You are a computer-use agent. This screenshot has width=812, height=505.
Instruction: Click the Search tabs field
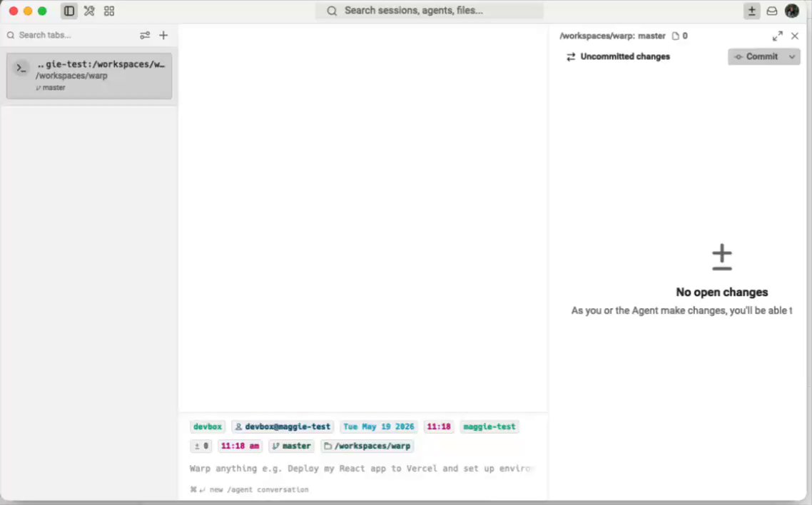[70, 35]
